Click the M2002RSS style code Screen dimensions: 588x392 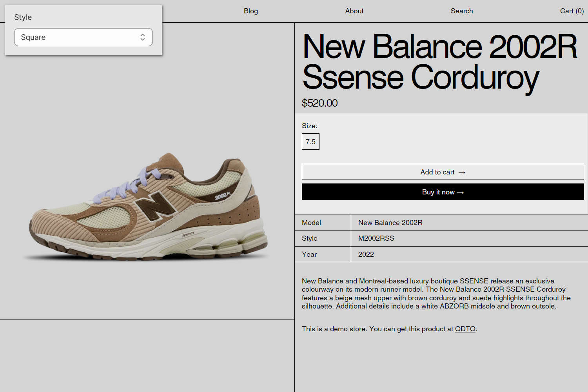376,238
